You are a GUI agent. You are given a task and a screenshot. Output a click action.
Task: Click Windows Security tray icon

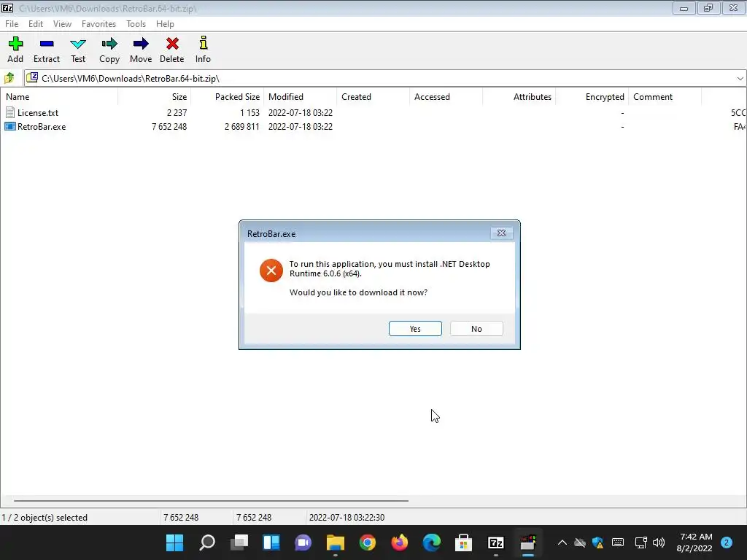[x=597, y=542]
